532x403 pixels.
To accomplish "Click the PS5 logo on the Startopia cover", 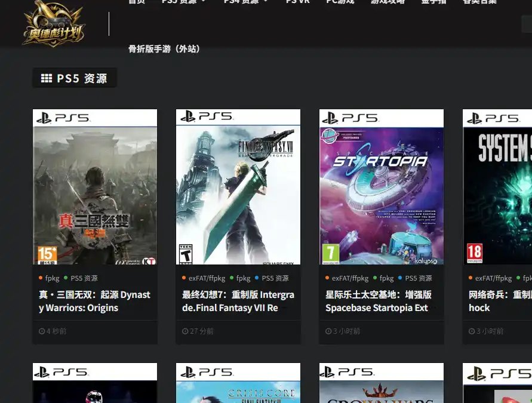I will click(350, 118).
